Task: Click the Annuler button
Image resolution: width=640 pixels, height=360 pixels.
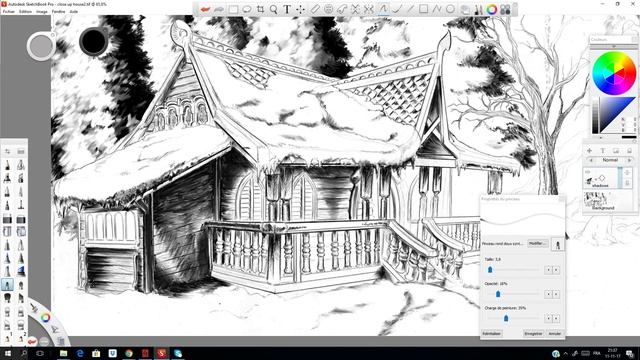Action: click(x=554, y=333)
